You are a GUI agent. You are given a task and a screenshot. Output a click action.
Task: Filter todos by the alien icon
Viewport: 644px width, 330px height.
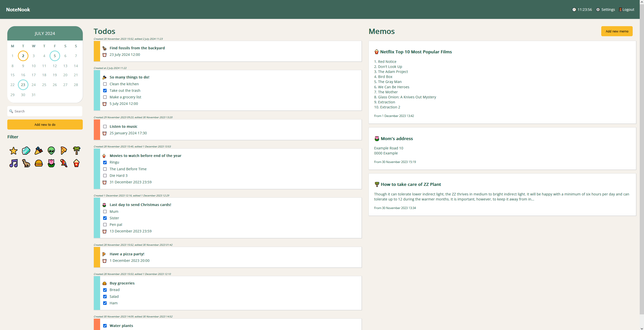point(51,151)
